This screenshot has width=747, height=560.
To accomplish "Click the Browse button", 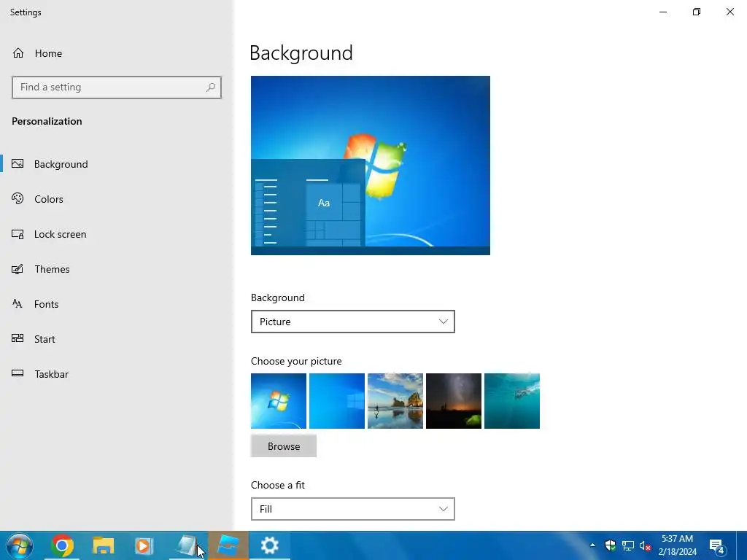I will [284, 446].
